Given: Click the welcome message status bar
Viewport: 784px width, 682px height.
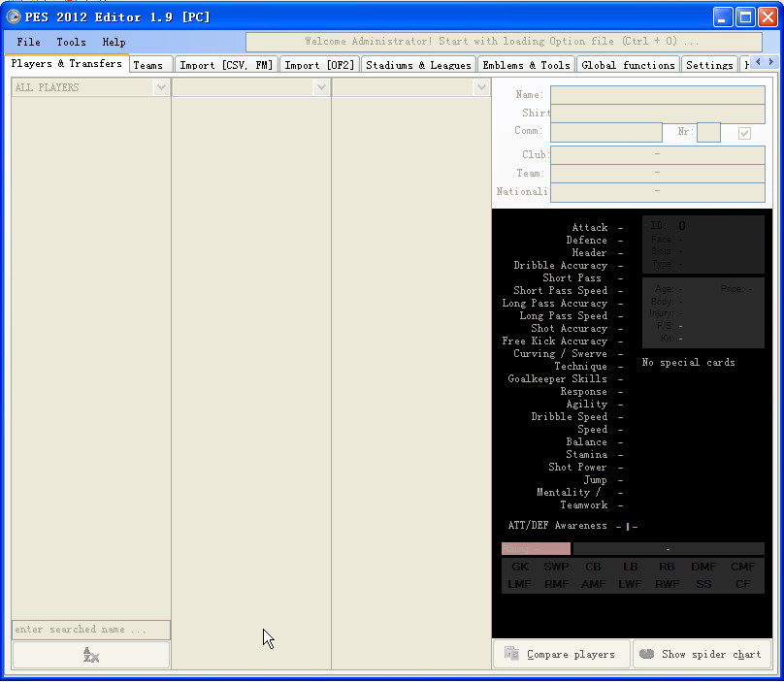Looking at the screenshot, I should 504,42.
